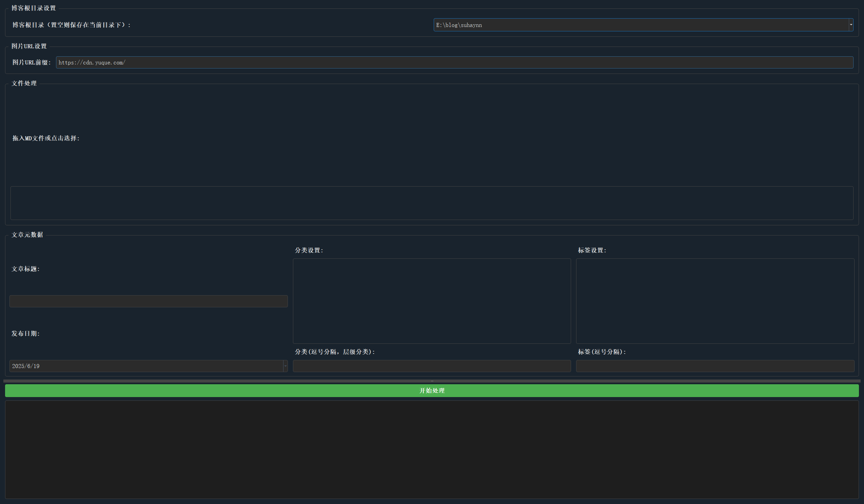
Task: Click the 图片URL设置 group title
Action: 29,46
